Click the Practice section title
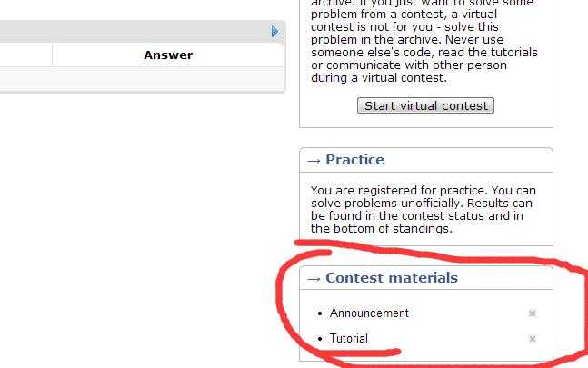588x368 pixels. tap(354, 160)
